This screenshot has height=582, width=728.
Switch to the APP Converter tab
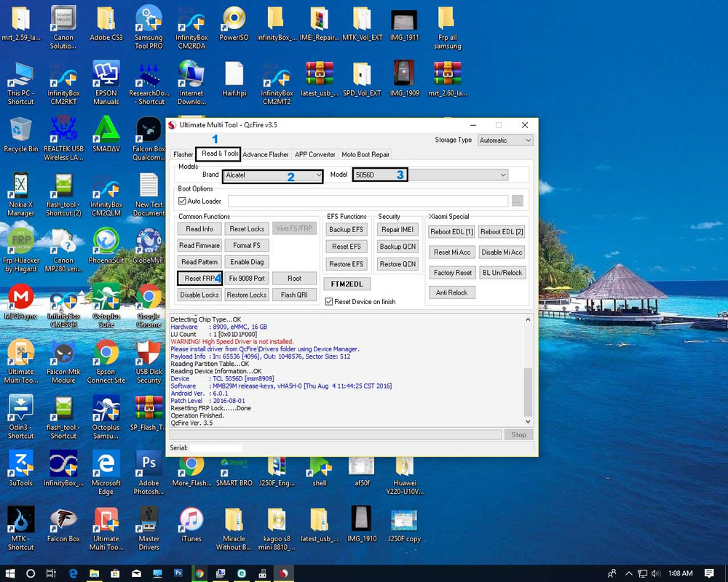314,154
